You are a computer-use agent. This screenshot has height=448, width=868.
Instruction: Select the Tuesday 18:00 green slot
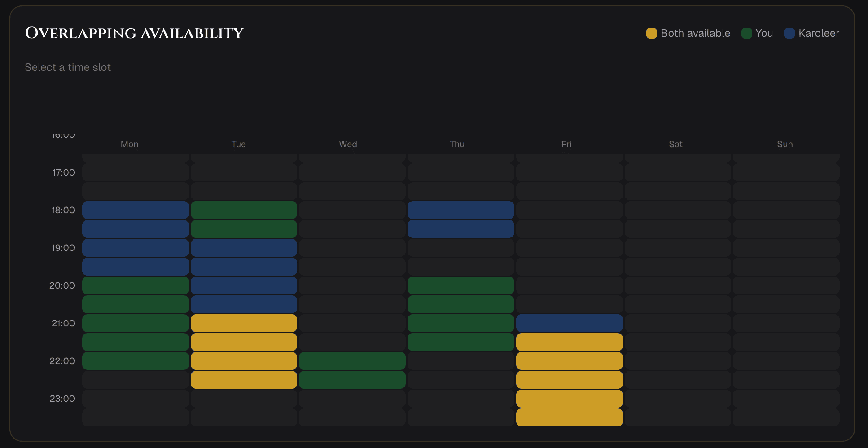[x=243, y=210]
